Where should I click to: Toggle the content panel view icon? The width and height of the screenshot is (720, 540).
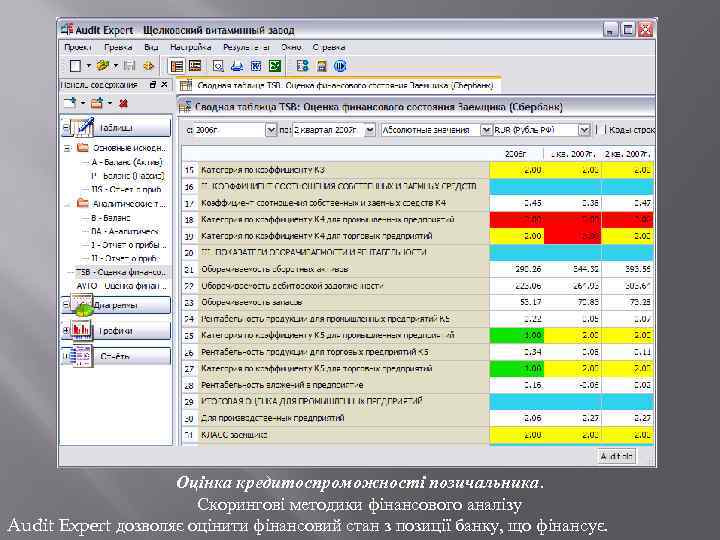click(x=176, y=66)
